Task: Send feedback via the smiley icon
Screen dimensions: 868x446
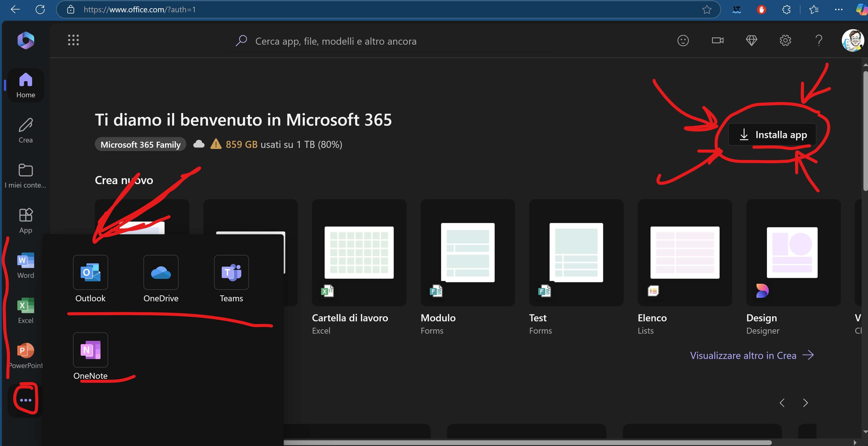Action: click(x=683, y=40)
